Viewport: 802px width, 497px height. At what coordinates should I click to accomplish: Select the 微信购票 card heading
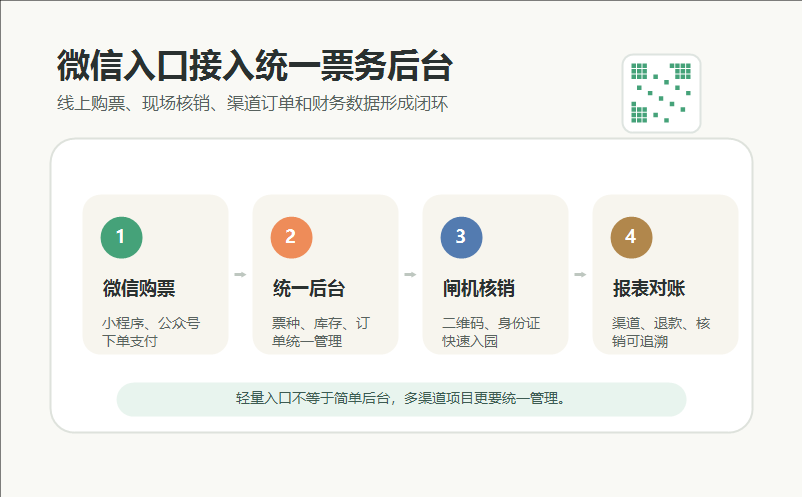139,288
